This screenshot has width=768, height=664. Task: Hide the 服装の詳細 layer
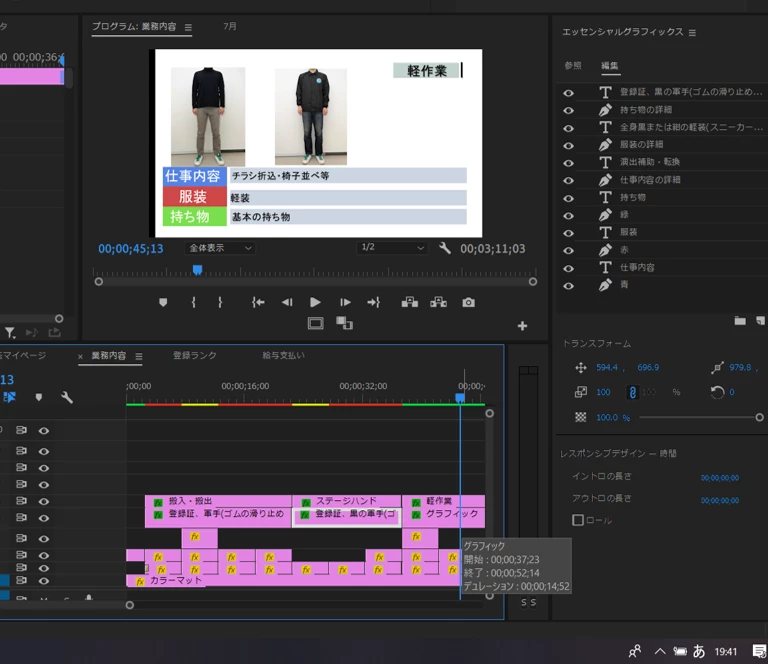tap(568, 145)
